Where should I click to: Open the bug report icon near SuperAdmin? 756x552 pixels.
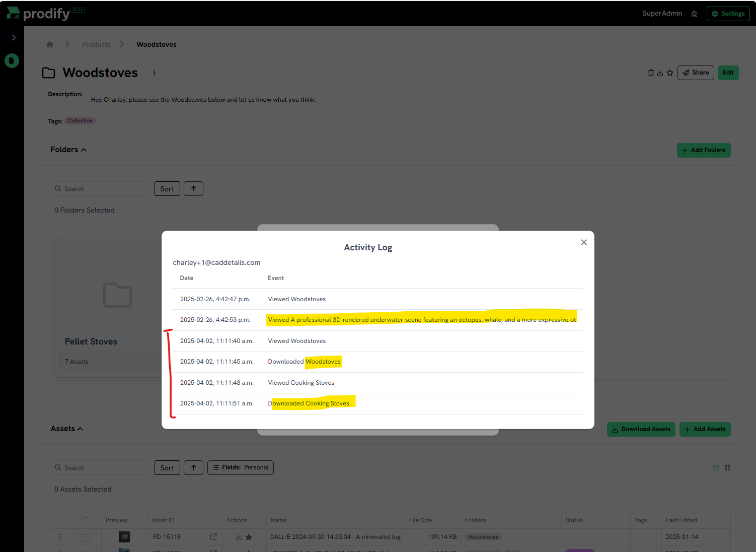tap(694, 14)
